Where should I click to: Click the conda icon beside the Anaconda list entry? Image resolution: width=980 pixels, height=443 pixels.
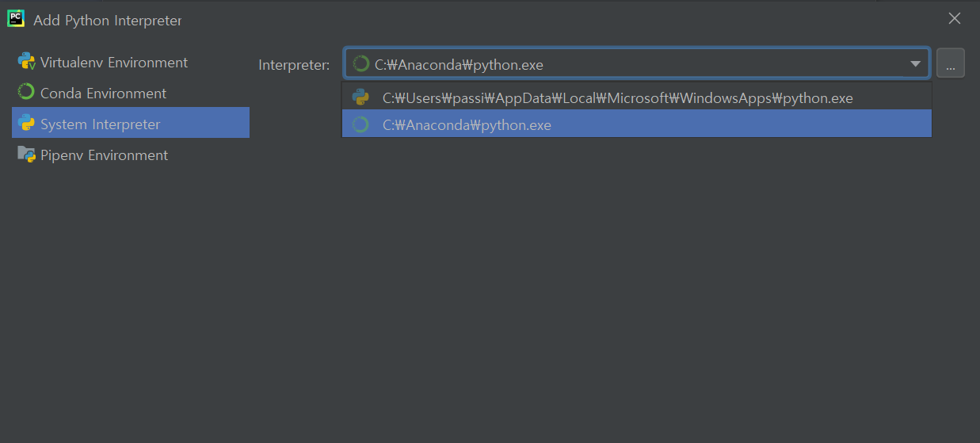pos(360,124)
